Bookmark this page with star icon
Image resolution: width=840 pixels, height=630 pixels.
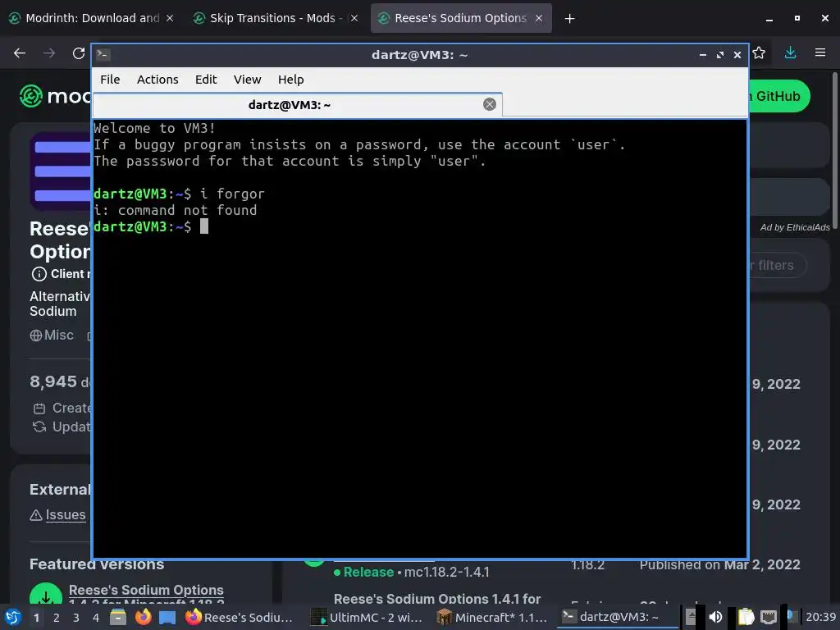(x=759, y=53)
